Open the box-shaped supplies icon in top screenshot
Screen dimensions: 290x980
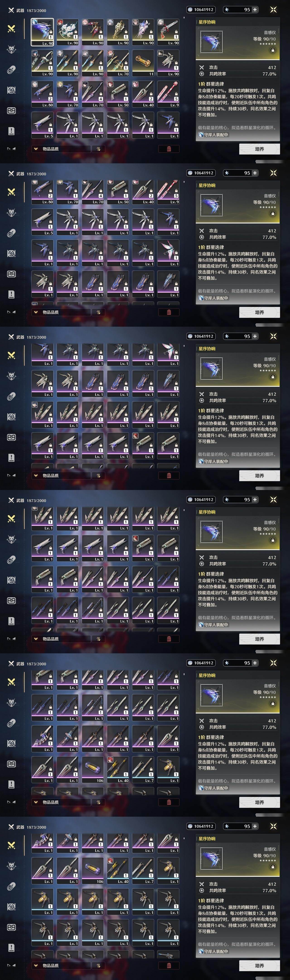point(11,111)
